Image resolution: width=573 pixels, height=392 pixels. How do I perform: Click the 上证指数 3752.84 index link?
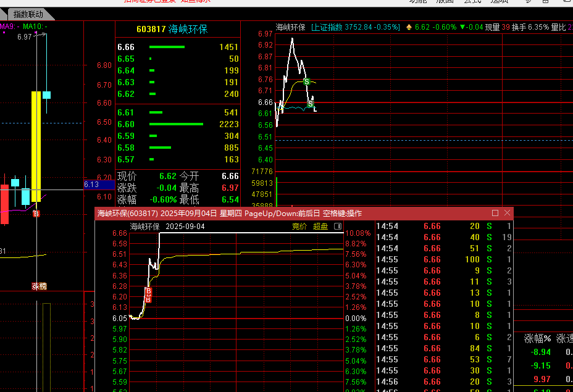(356, 27)
